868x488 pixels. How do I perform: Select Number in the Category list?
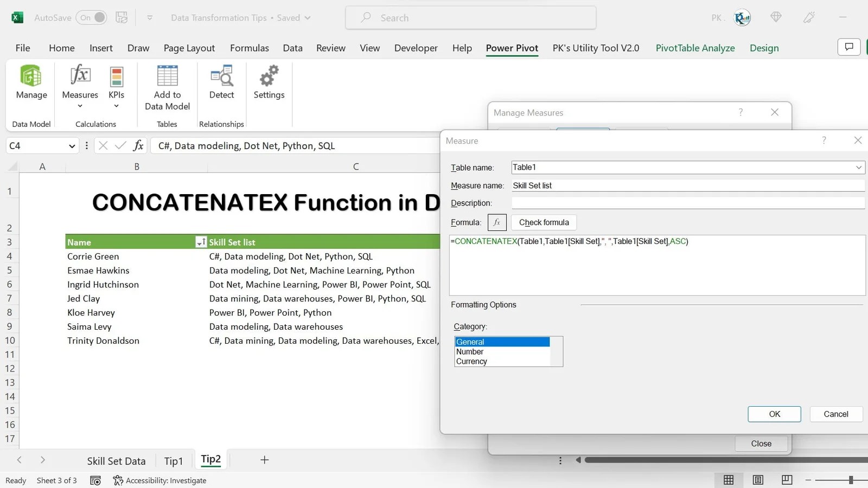pyautogui.click(x=470, y=351)
